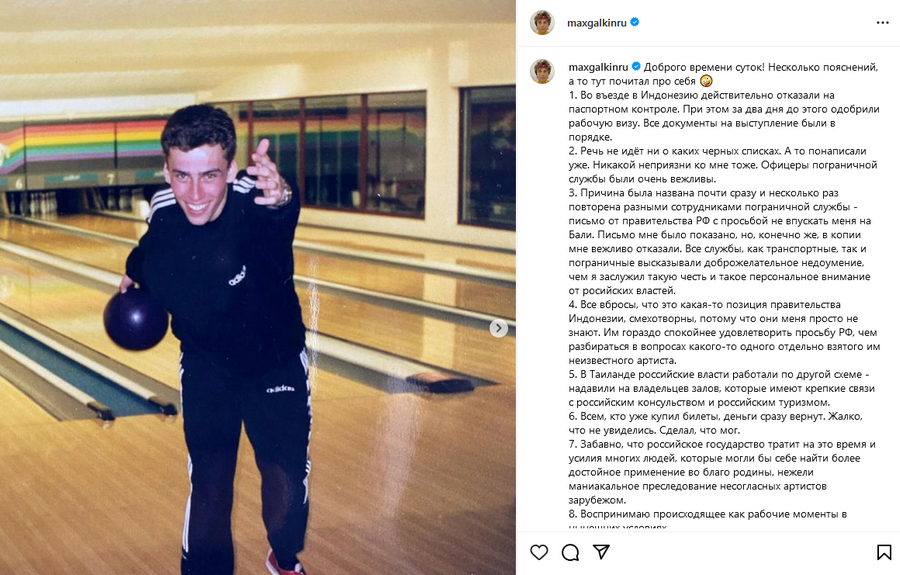
Task: Share post with paper plane icon
Action: tap(601, 552)
